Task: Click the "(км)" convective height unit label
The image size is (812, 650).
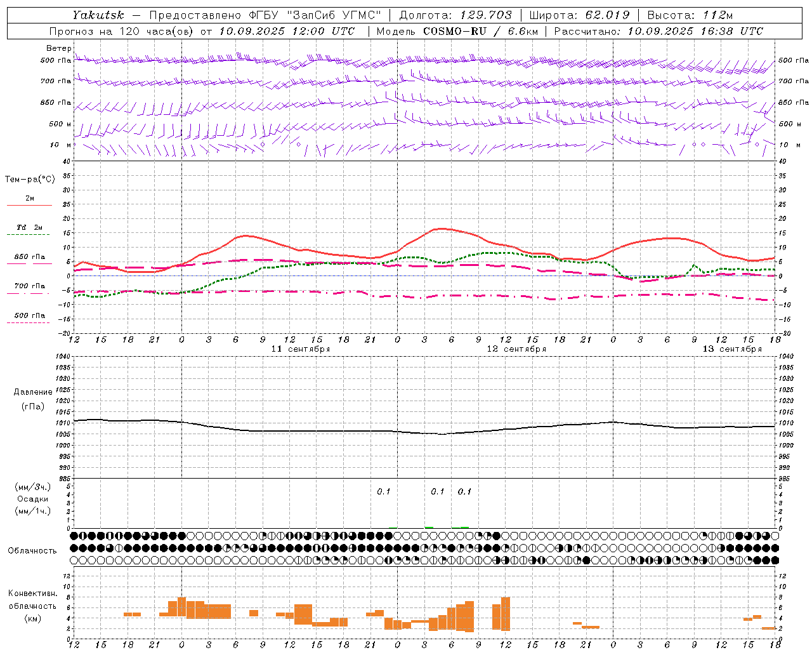Action: click(x=33, y=618)
